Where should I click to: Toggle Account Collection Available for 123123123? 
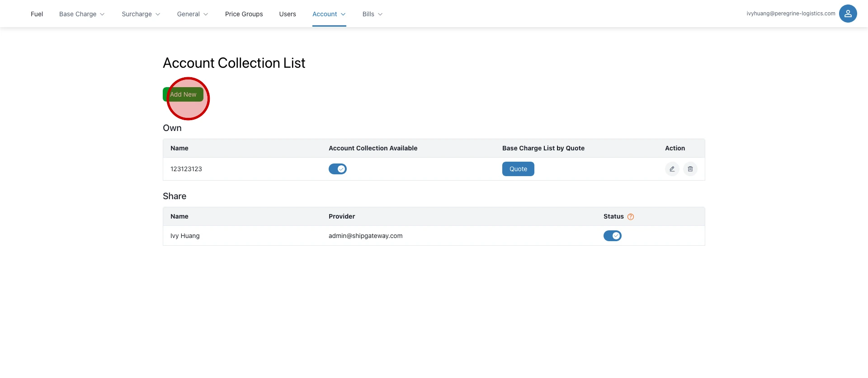point(337,169)
